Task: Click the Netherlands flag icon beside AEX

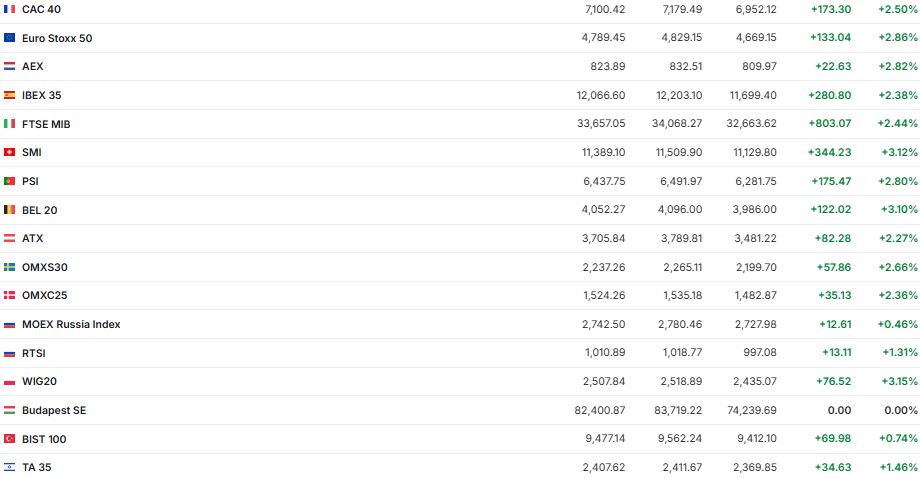Action: 10,66
